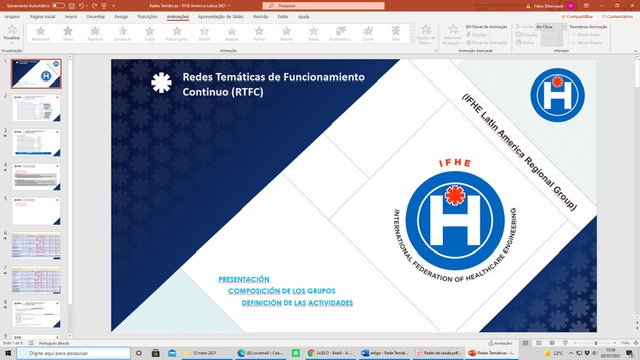Select the Dividir animation effect
Screen dimensions: 640x360
pyautogui.click(x=204, y=34)
